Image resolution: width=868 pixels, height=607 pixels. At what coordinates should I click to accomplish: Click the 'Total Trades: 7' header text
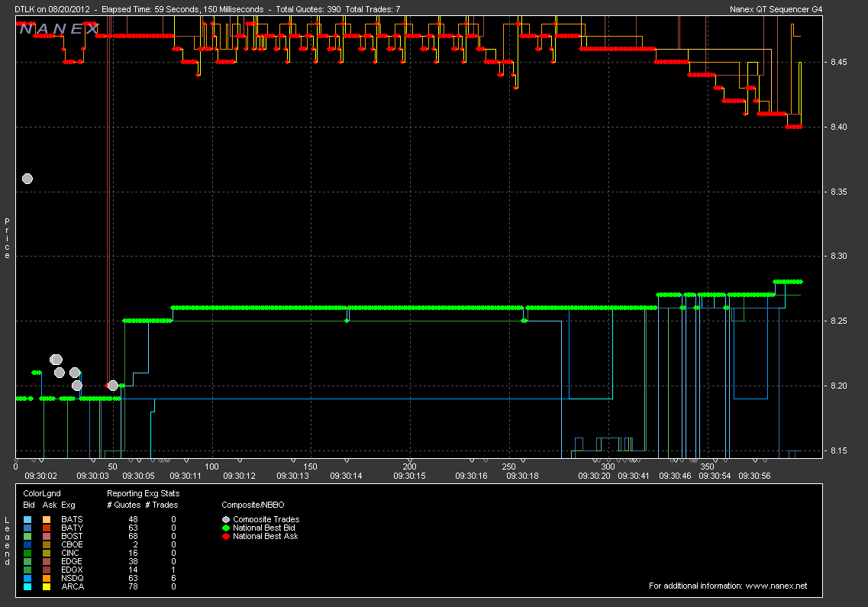coord(373,9)
